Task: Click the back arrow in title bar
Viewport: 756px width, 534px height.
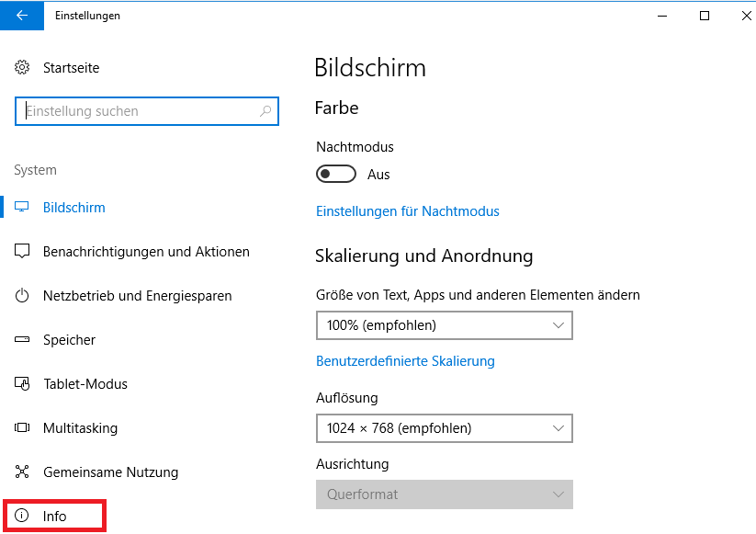Action: click(22, 16)
